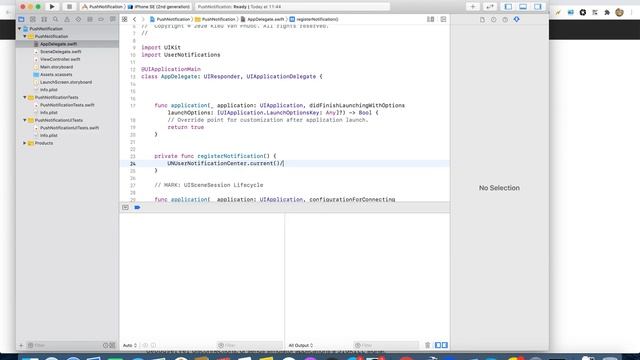Open editor layout options icon
Screen dimensions: 640x360
(x=431, y=19)
